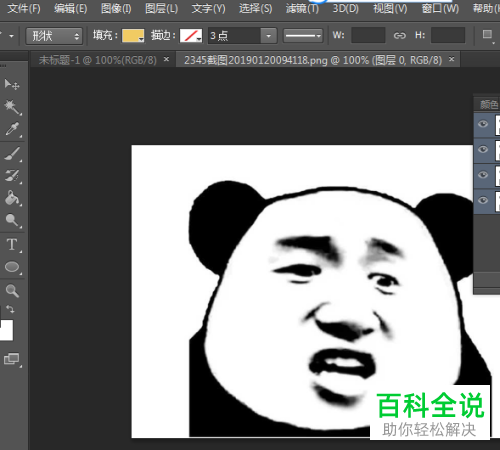Image resolution: width=500 pixels, height=450 pixels.
Task: Toggle visibility of the fourth layer
Action: [483, 200]
